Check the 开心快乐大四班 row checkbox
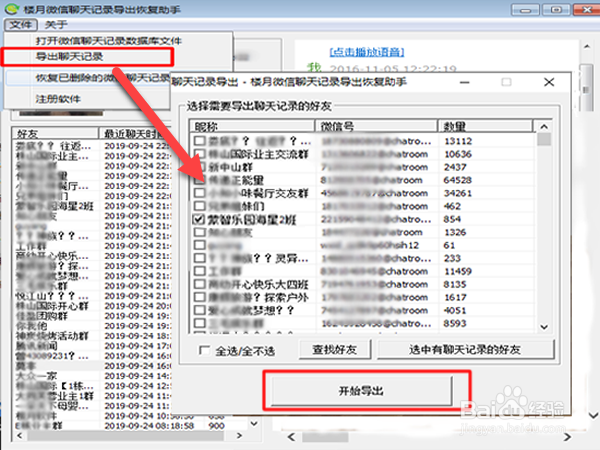Image resolution: width=600 pixels, height=450 pixels. pyautogui.click(x=199, y=284)
